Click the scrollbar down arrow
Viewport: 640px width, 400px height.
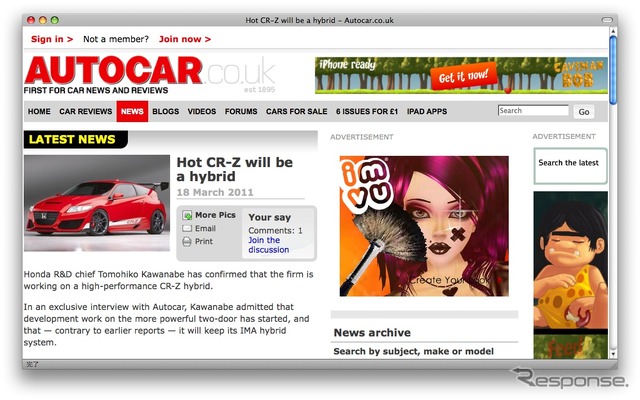tap(613, 354)
